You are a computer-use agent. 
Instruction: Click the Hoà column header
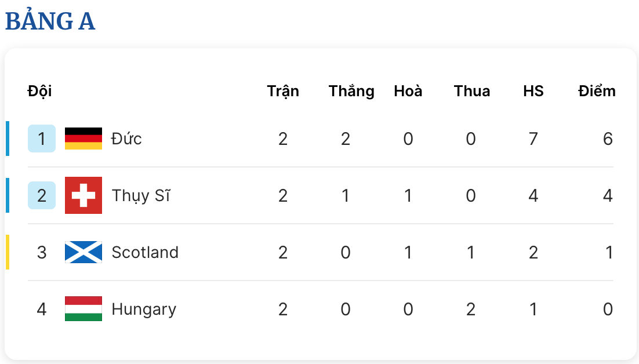coord(408,91)
